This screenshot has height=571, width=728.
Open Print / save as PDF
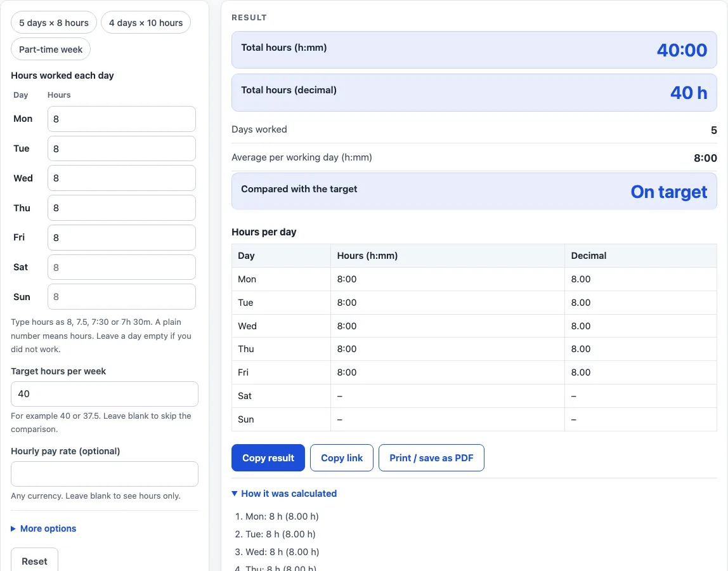(x=431, y=457)
